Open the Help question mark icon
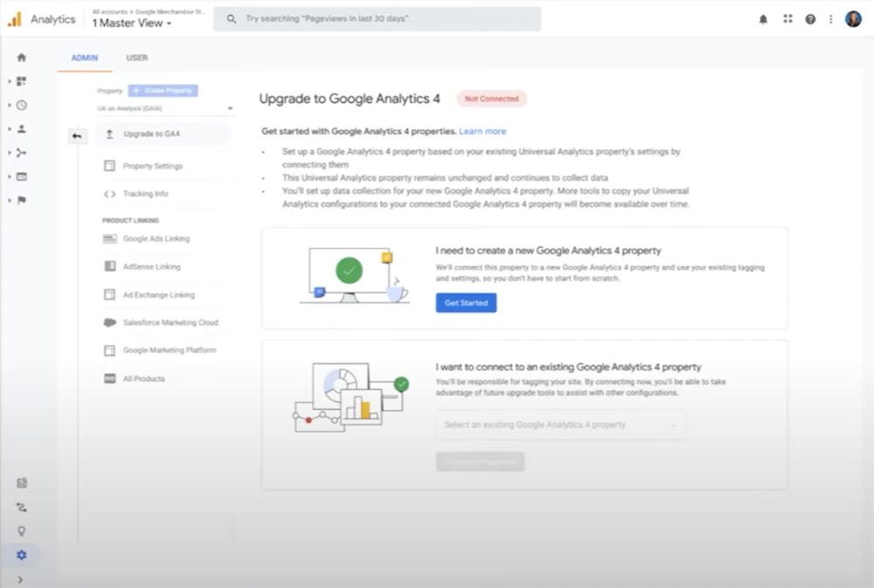 (x=810, y=19)
